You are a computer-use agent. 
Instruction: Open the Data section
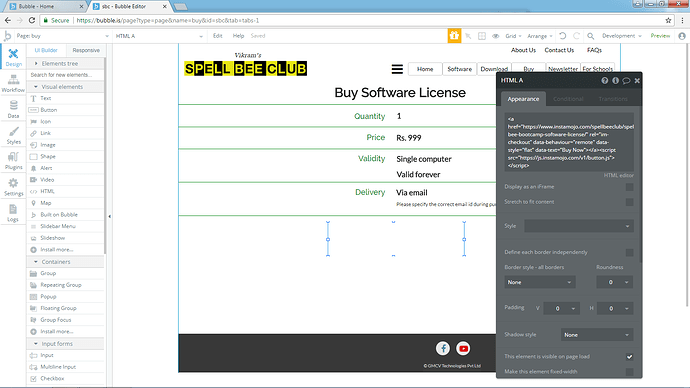click(13, 109)
